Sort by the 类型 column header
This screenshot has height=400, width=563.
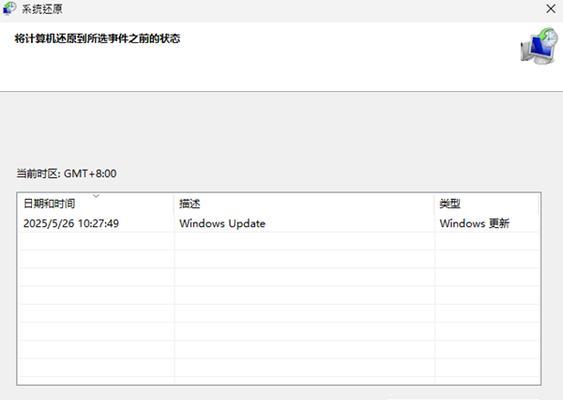click(x=487, y=204)
